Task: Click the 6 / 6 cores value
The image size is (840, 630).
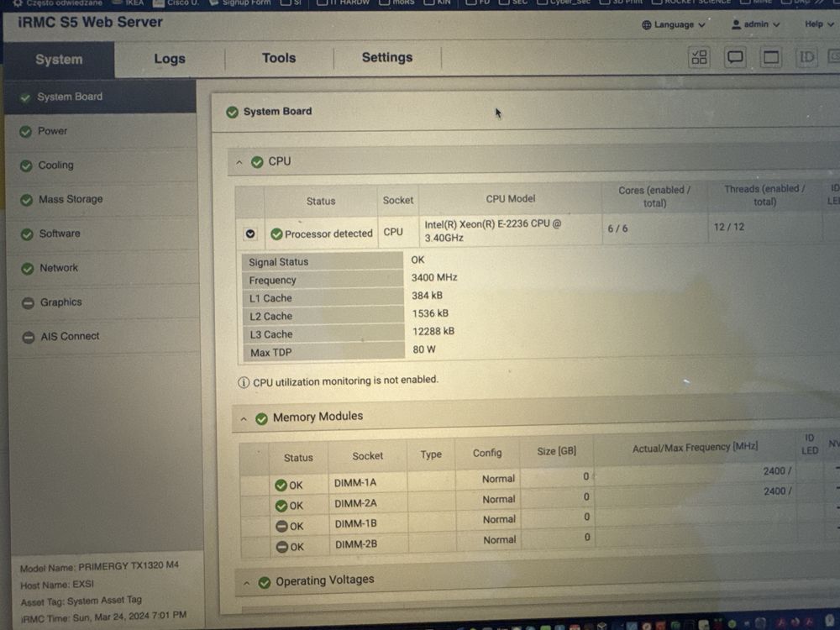Action: pyautogui.click(x=617, y=228)
